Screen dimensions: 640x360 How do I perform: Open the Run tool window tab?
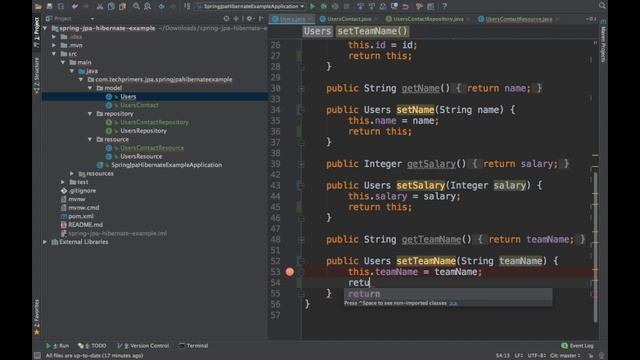(58, 346)
